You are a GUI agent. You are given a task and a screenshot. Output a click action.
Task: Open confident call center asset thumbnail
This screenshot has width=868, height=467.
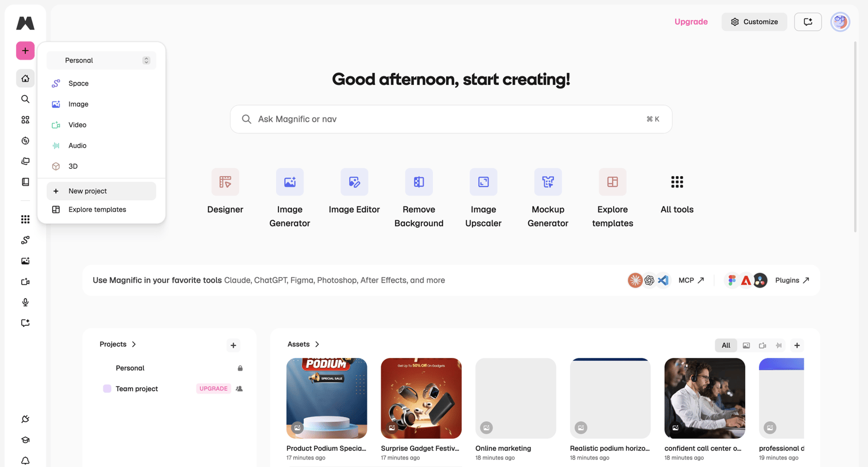coord(704,398)
